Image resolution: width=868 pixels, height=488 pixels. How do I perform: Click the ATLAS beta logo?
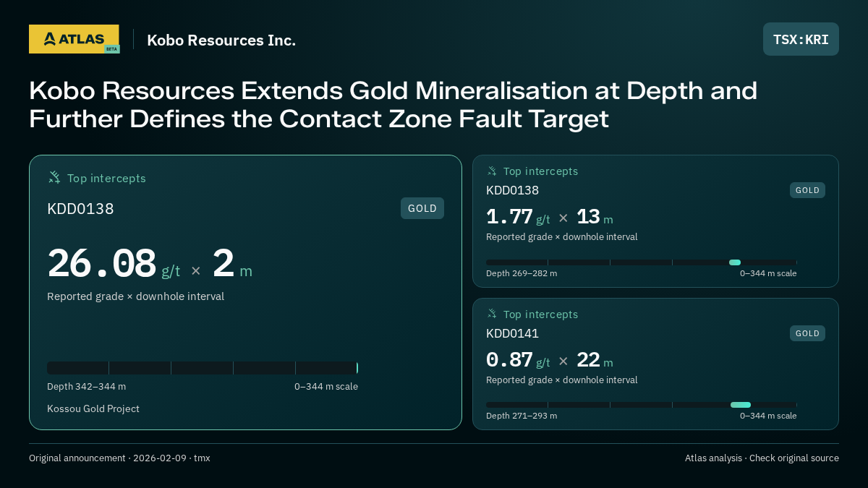pyautogui.click(x=74, y=39)
